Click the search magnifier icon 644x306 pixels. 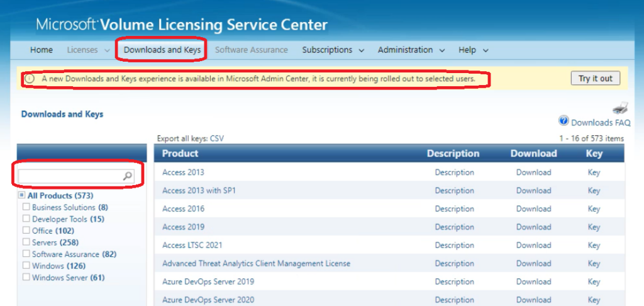click(x=128, y=176)
